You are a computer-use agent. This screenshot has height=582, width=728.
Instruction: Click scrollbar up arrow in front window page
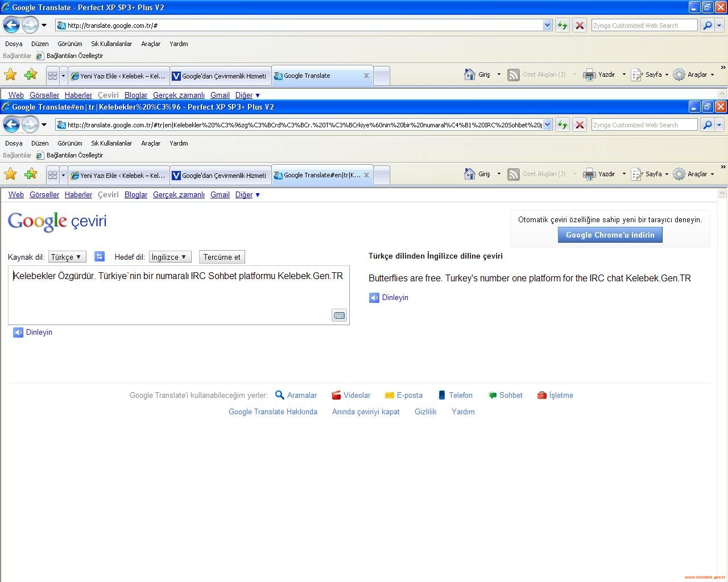722,194
